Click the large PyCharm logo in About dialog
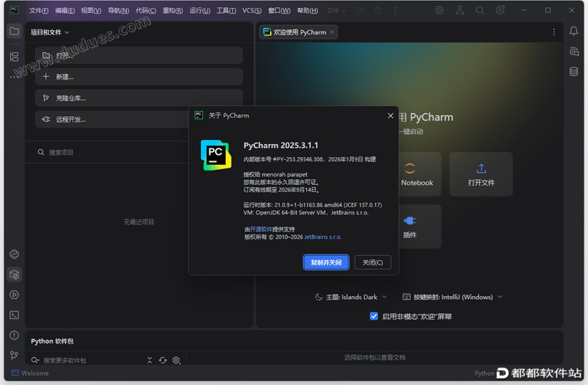This screenshot has width=588, height=385. [x=216, y=155]
